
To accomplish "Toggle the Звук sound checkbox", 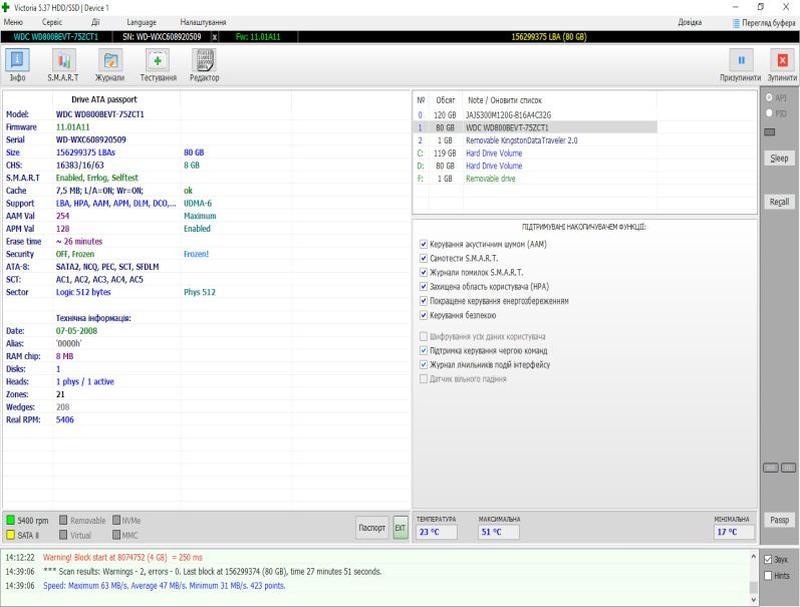I will tap(768, 559).
